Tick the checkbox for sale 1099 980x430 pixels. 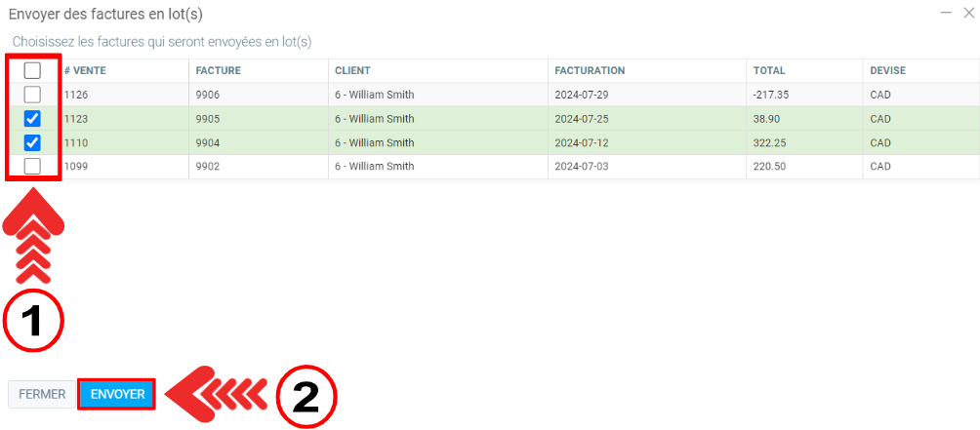coord(32,166)
